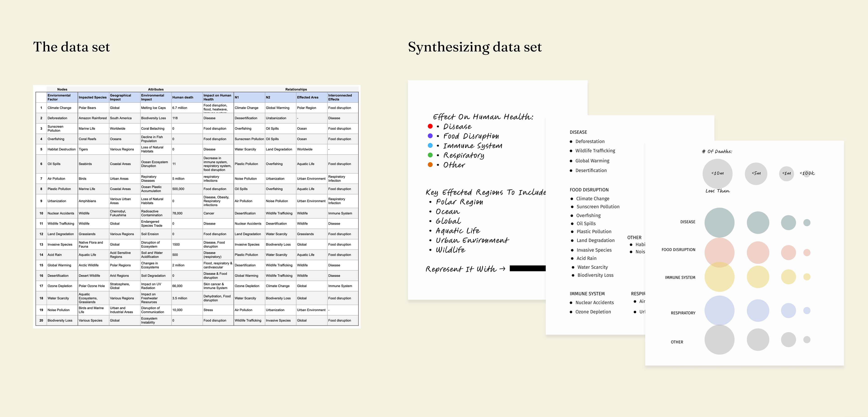Select the gray '<1m' legend circle
The height and width of the screenshot is (417, 868).
click(786, 174)
